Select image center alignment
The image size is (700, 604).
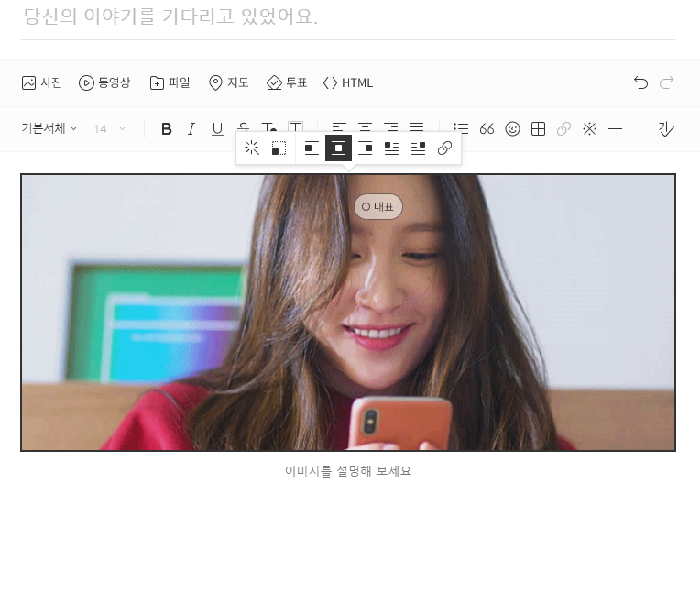click(338, 148)
